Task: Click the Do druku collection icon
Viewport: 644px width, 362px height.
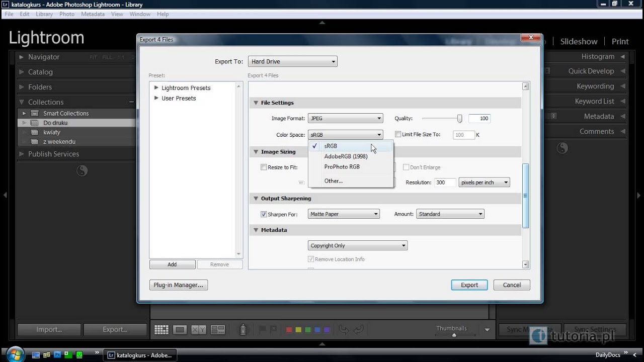Action: coord(34,123)
